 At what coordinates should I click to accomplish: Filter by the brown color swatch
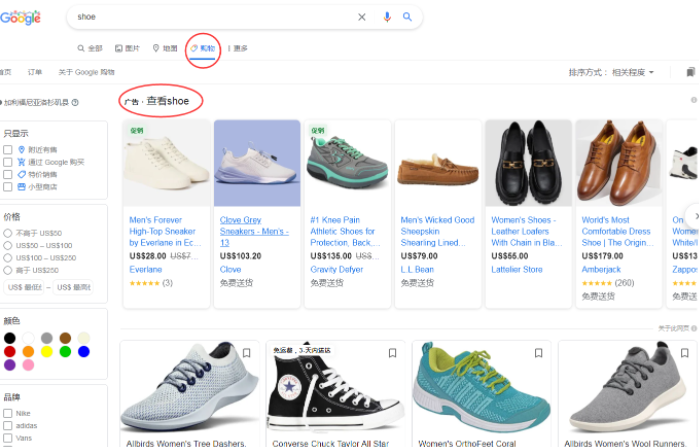coord(65,338)
